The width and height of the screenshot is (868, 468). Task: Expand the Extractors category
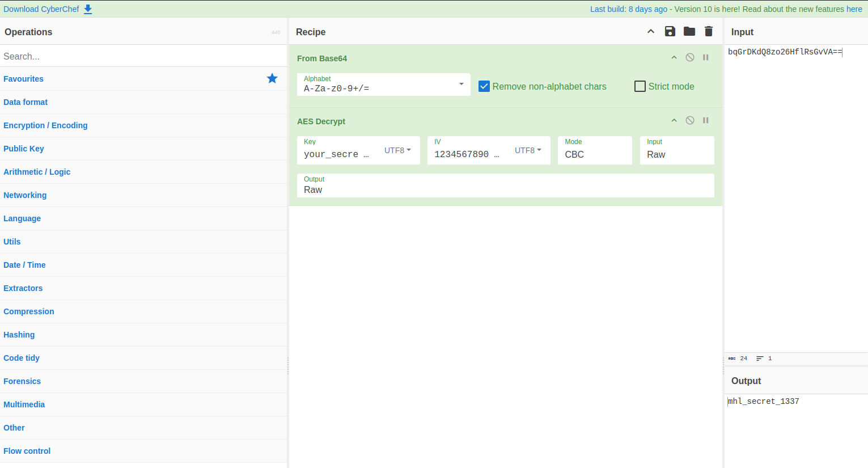click(x=143, y=288)
